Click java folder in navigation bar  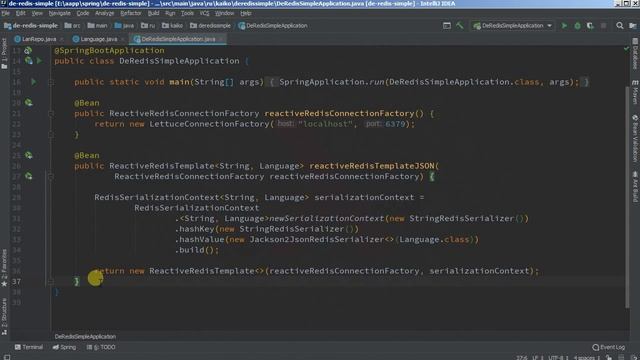[x=124, y=26]
